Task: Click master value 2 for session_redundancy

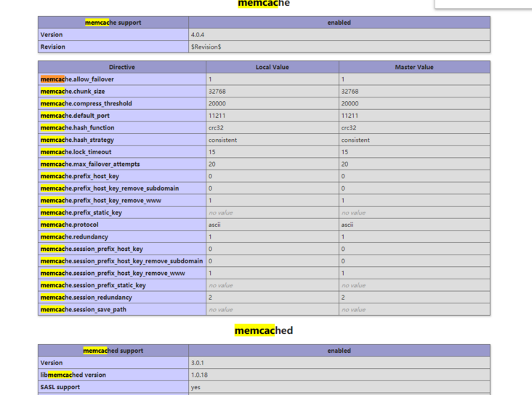Action: (x=343, y=298)
